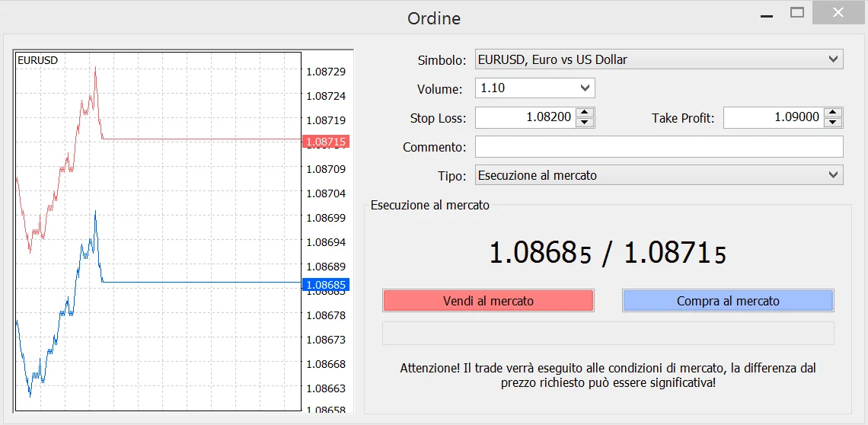The width and height of the screenshot is (868, 425).
Task: Click the Take Profit label
Action: click(683, 118)
